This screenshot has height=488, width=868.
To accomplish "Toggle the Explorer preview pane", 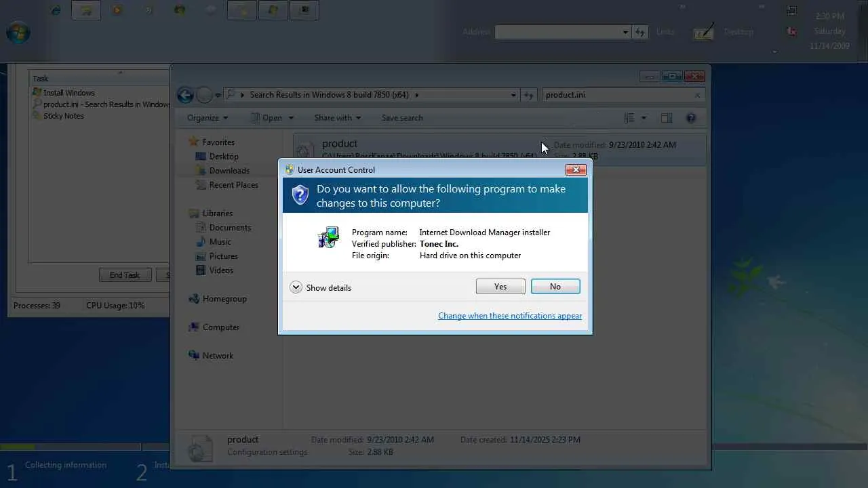I will click(667, 118).
